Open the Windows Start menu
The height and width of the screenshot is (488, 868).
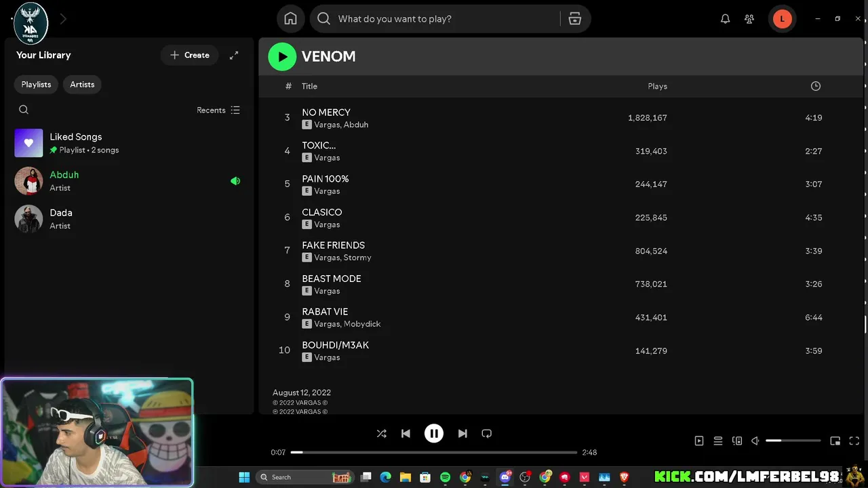244,477
